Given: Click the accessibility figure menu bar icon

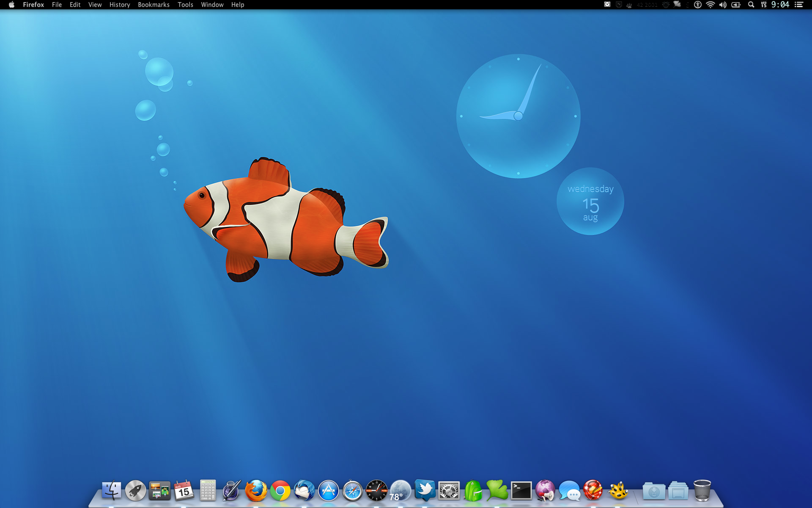Looking at the screenshot, I should click(x=698, y=5).
